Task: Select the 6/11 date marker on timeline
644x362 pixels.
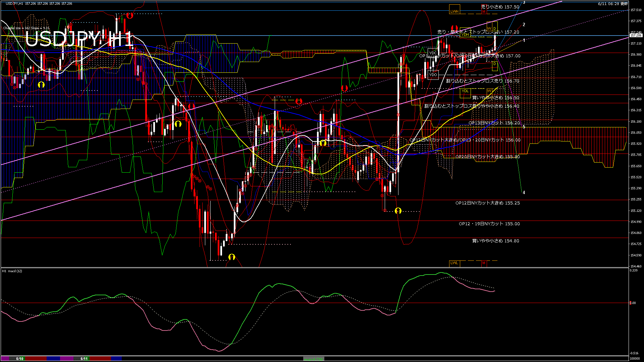Action: pyautogui.click(x=84, y=359)
